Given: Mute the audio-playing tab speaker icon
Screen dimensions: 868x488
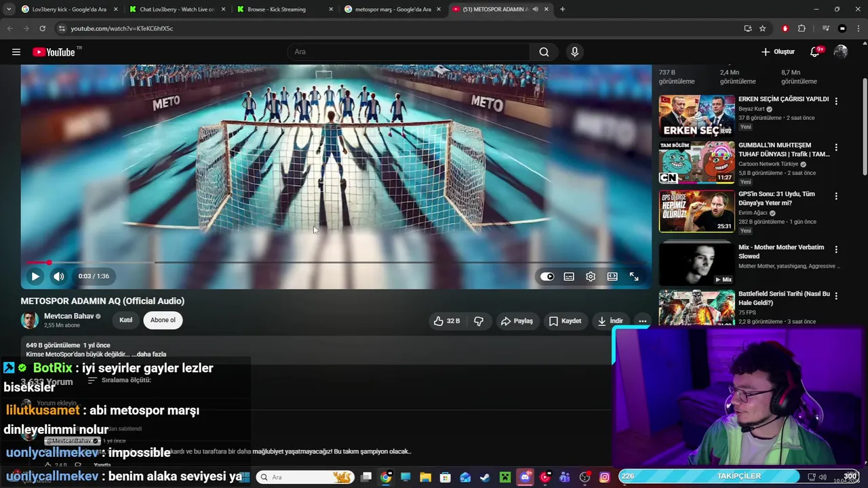Looking at the screenshot, I should tap(536, 9).
